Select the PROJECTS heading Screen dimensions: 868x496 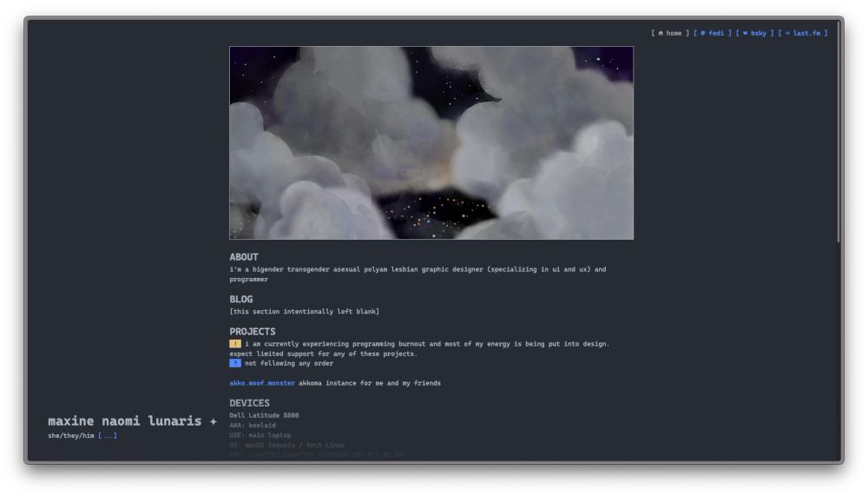click(253, 332)
